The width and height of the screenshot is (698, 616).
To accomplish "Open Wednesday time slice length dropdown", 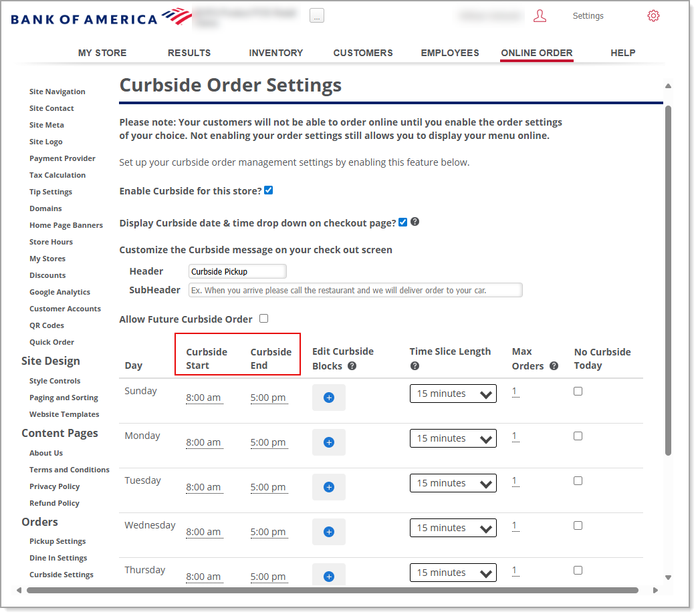I will pyautogui.click(x=453, y=528).
